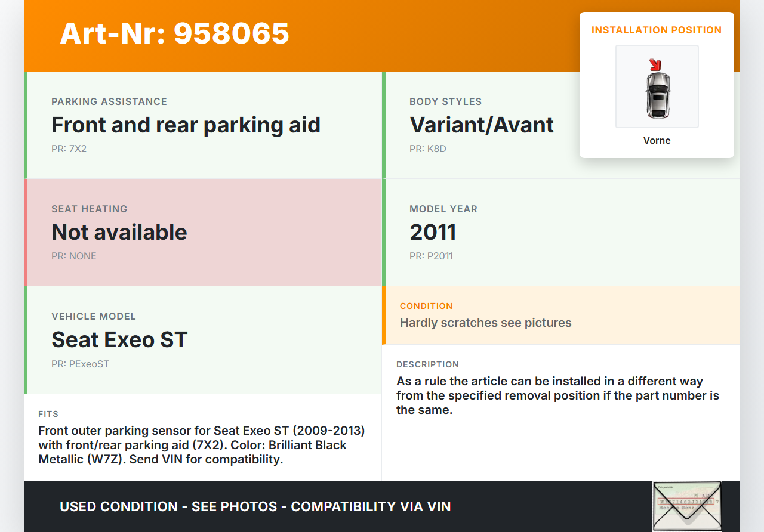
Task: Open the envelope VIN icon in footer
Action: 686,506
